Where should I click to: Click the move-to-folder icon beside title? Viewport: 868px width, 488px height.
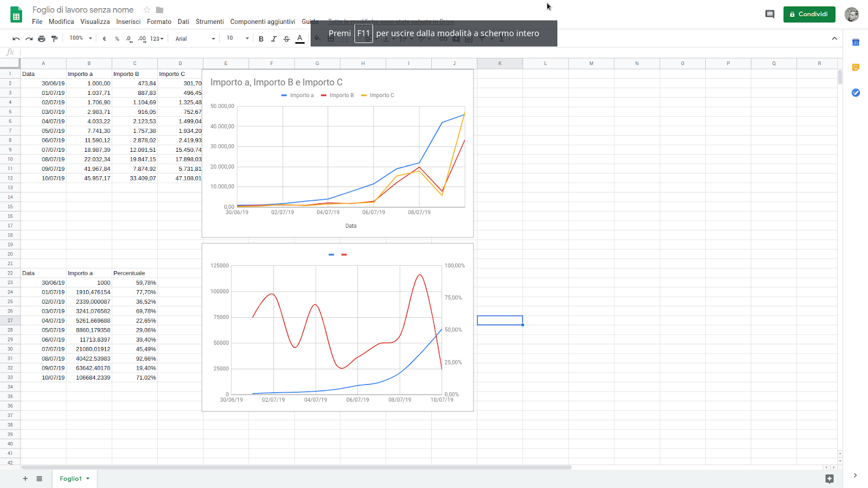tap(159, 10)
